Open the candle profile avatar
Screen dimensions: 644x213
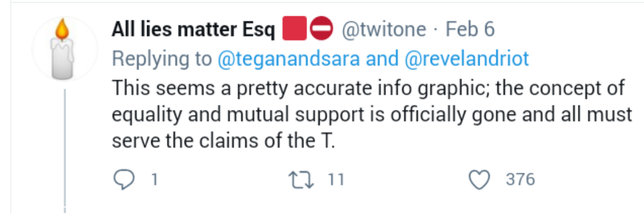pos(65,49)
